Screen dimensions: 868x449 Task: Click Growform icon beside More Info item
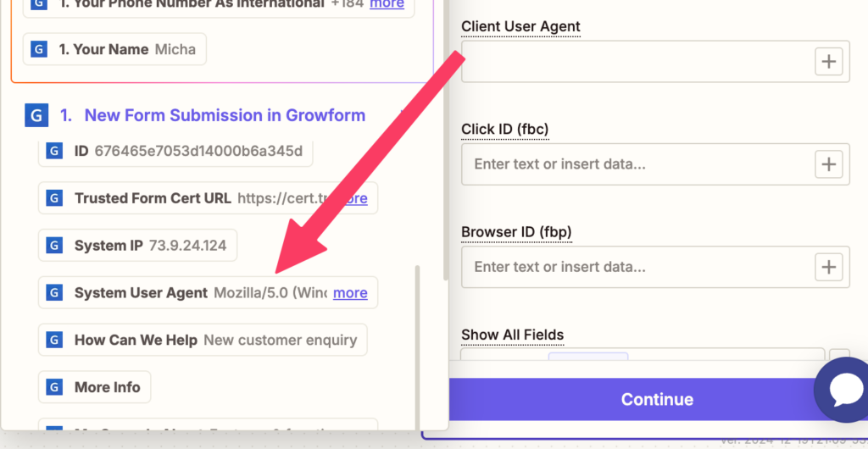pyautogui.click(x=53, y=387)
